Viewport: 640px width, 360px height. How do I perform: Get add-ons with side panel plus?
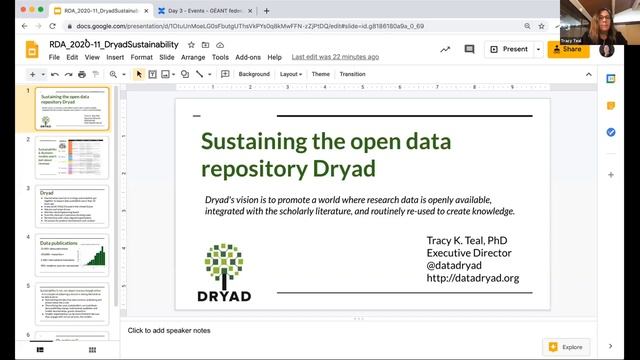pyautogui.click(x=611, y=175)
